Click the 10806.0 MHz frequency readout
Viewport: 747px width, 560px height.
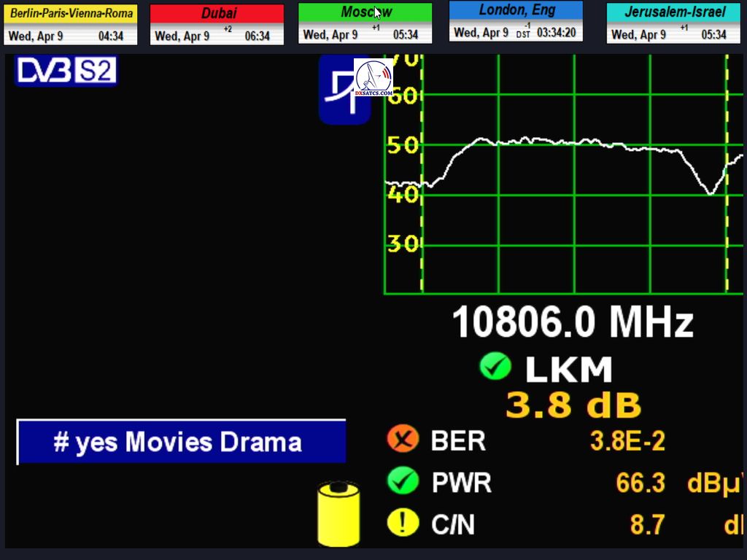[572, 322]
